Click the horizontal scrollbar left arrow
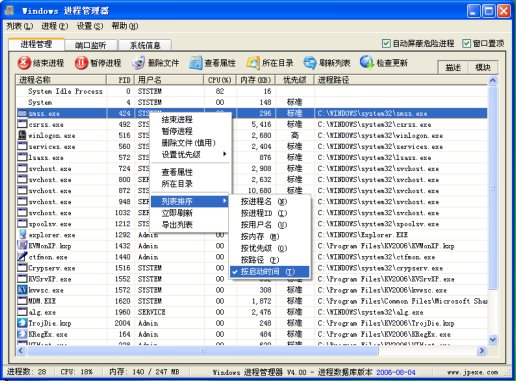Image resolution: width=516 pixels, height=381 pixels. (21, 350)
